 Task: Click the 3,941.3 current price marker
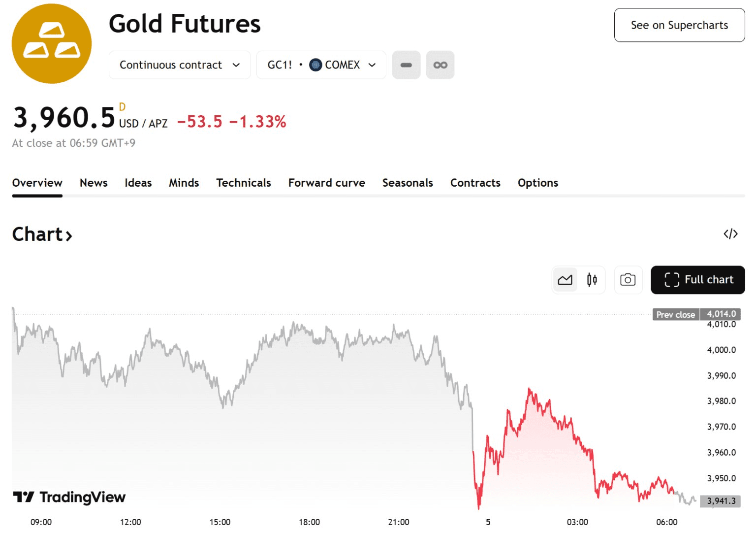coord(721,501)
